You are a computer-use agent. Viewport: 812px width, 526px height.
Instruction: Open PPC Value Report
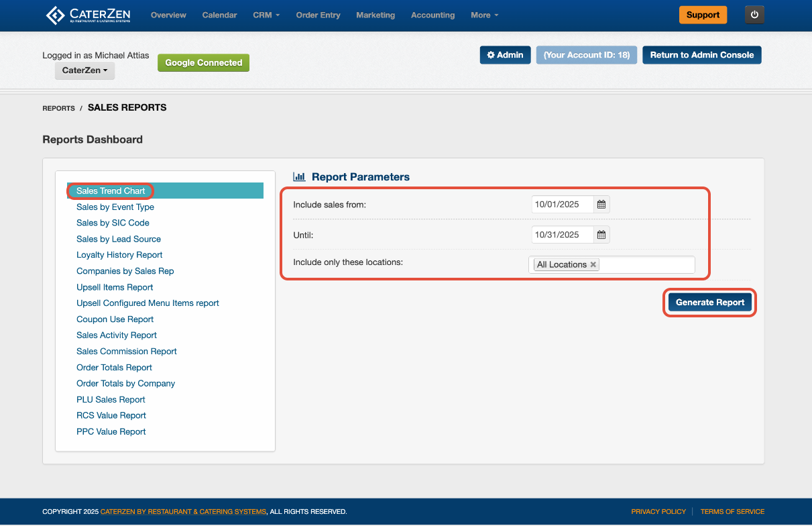111,431
